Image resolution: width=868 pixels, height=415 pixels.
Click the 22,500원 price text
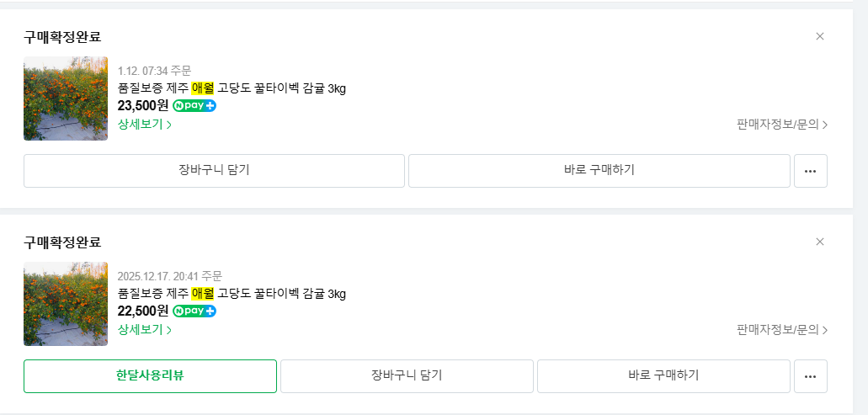(x=143, y=311)
